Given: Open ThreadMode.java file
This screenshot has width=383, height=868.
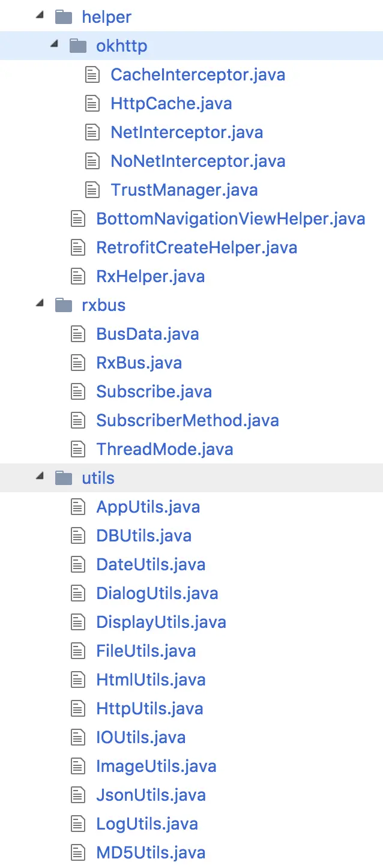Looking at the screenshot, I should 164,449.
